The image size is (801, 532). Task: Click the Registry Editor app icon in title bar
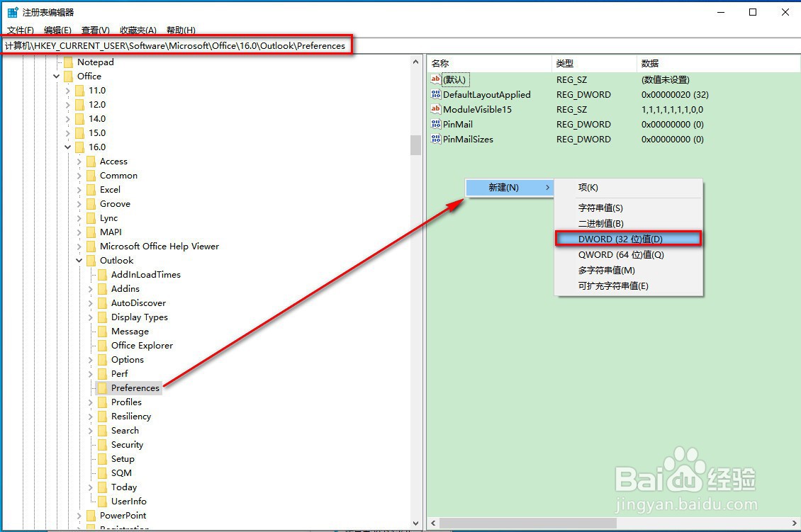click(12, 12)
